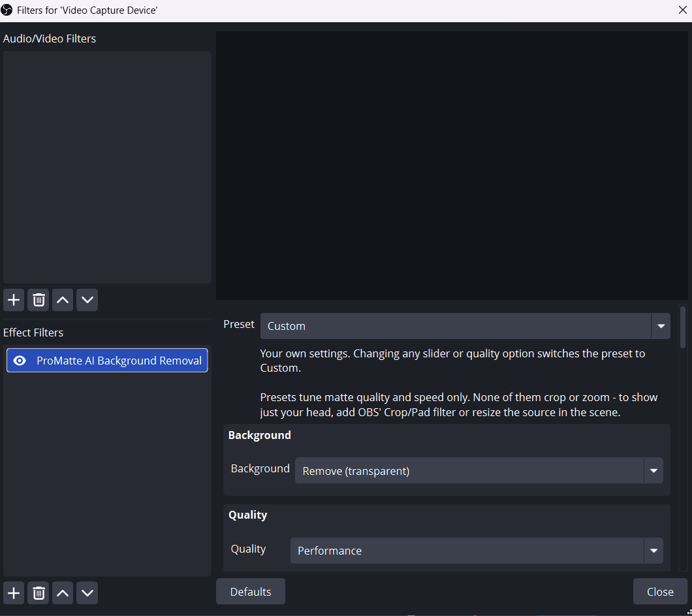Open the Background dropdown showing Remove (transparent)
The width and height of the screenshot is (692, 616).
tap(479, 471)
